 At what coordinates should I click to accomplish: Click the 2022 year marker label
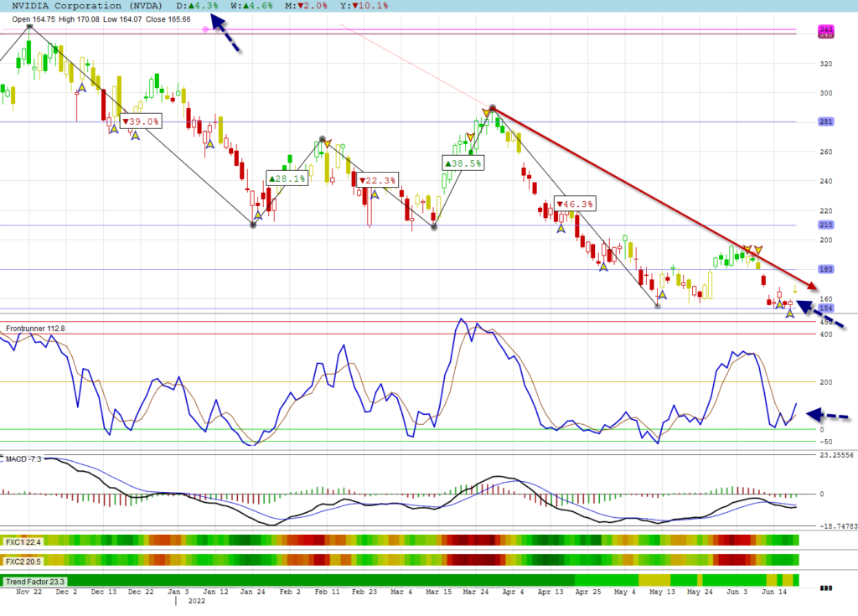(196, 601)
